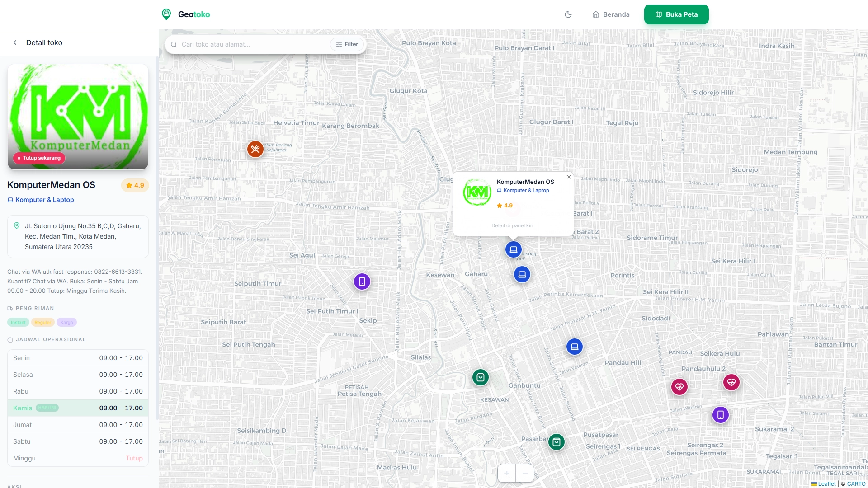Click the Jumat schedule row
This screenshot has height=488, width=868.
tap(78, 425)
